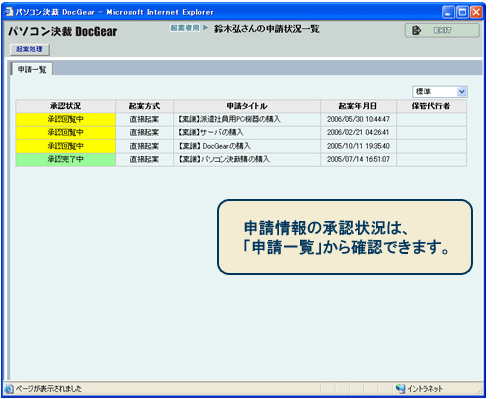Click the 起案者用 breadcrumb label
This screenshot has width=501, height=399.
tap(185, 28)
